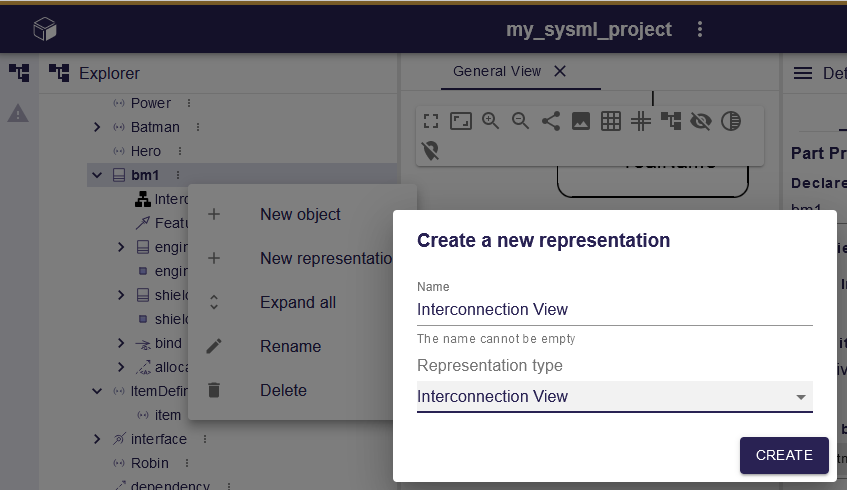847x490 pixels.
Task: Export the diagram as an image
Action: point(581,121)
